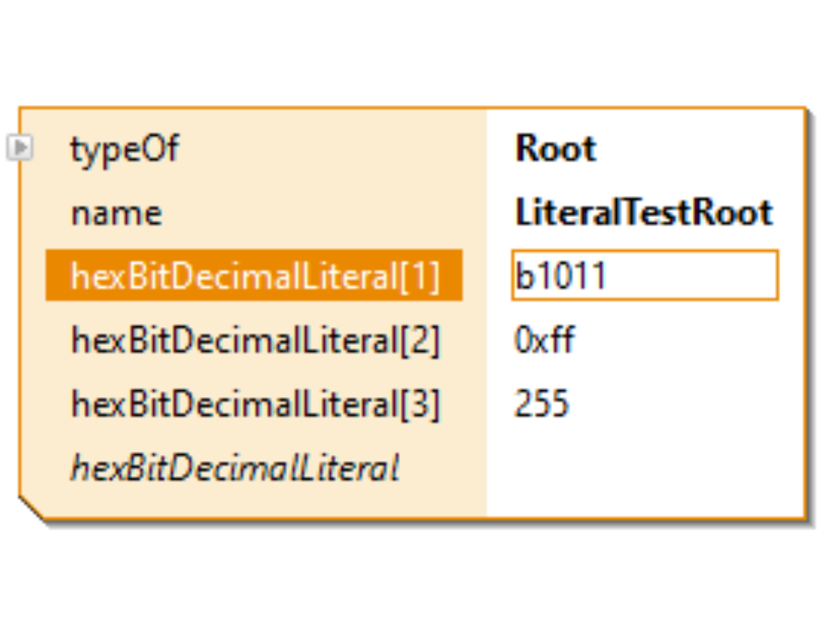Select the typeOf property label
The image size is (840, 630).
[x=124, y=149]
